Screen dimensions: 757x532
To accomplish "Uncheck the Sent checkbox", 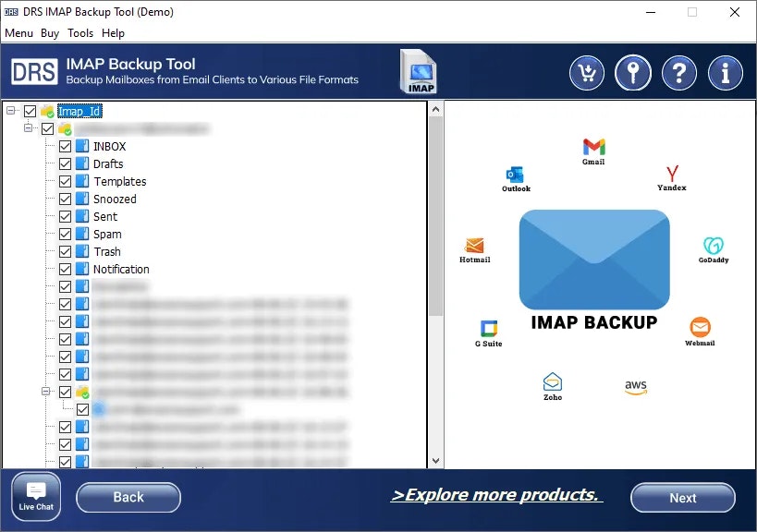I will click(66, 216).
